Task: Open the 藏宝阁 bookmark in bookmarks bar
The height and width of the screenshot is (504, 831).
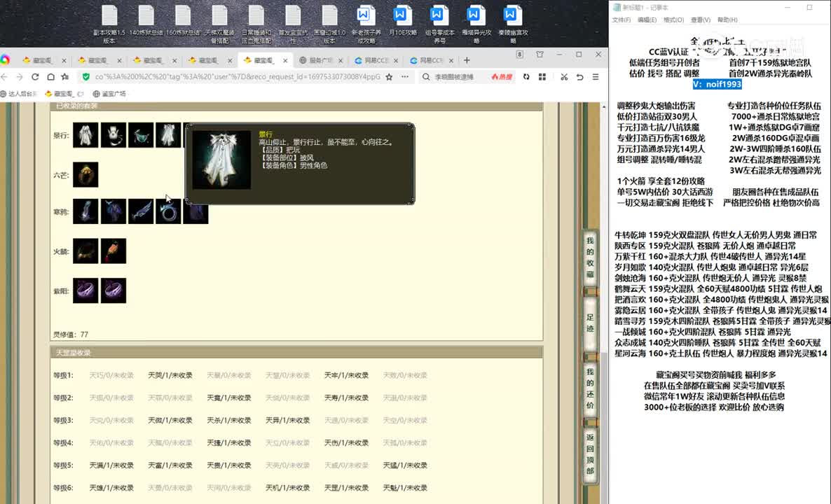Action: point(64,94)
